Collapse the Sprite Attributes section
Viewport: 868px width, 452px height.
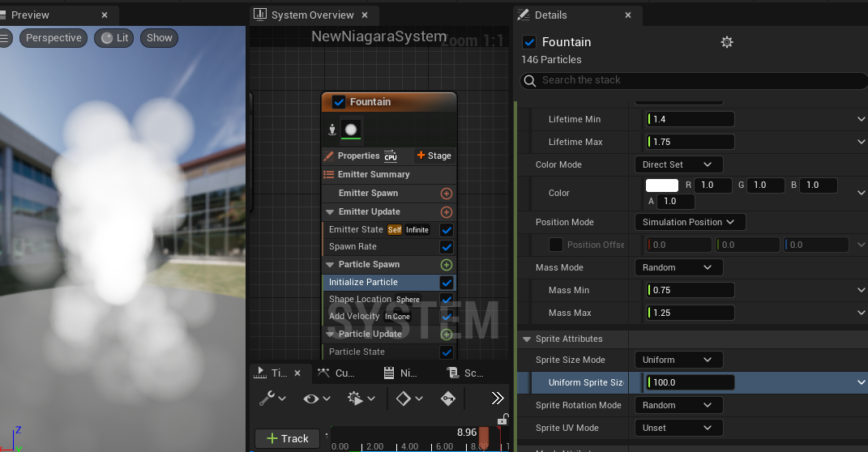point(527,339)
